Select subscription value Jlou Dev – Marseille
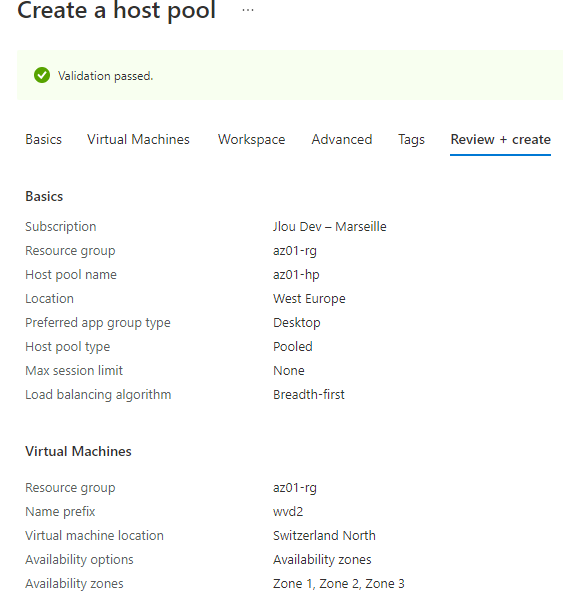 [x=329, y=227]
